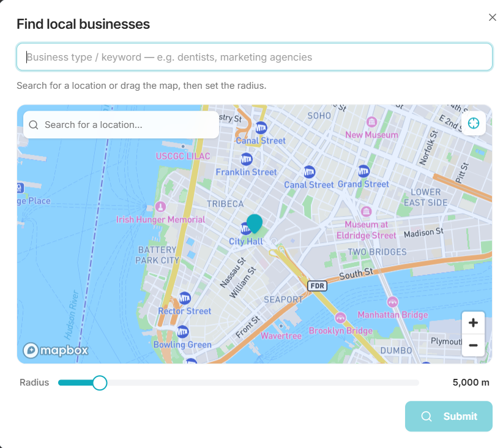Click the BATTERY PARK CITY label
The width and height of the screenshot is (503, 448).
click(x=157, y=255)
